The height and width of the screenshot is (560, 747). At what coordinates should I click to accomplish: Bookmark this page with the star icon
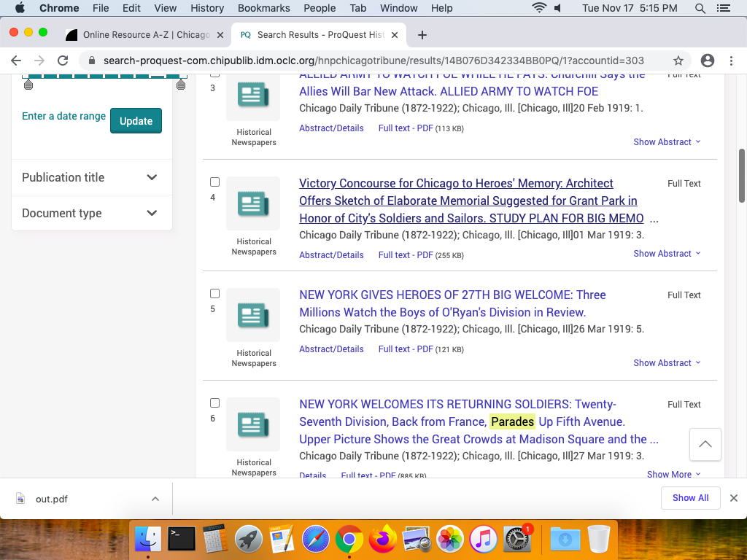click(678, 61)
